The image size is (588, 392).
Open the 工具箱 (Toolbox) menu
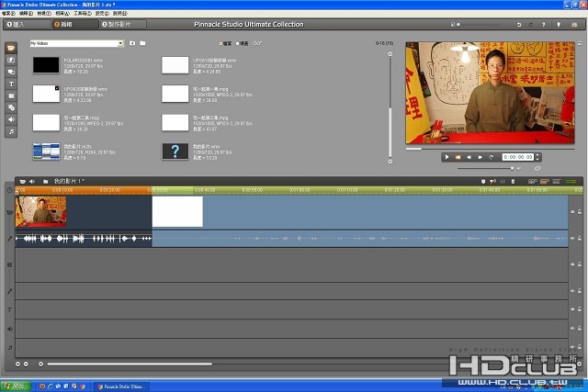pyautogui.click(x=82, y=13)
